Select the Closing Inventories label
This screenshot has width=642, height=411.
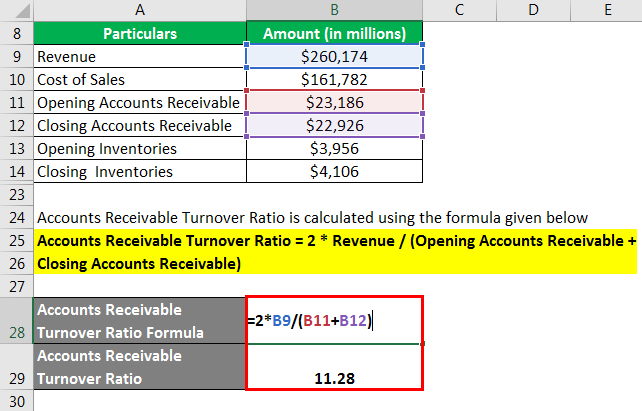click(140, 171)
